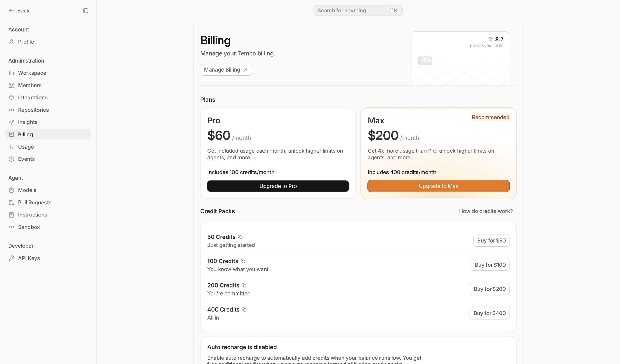
Task: Collapse sidebar with the panel icon
Action: coord(86,11)
